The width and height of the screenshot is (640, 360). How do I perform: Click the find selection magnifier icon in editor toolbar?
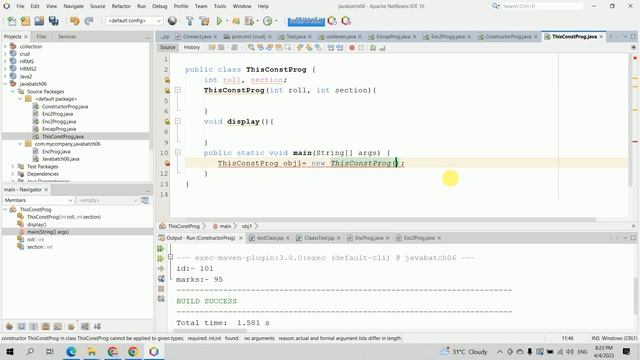tap(251, 48)
